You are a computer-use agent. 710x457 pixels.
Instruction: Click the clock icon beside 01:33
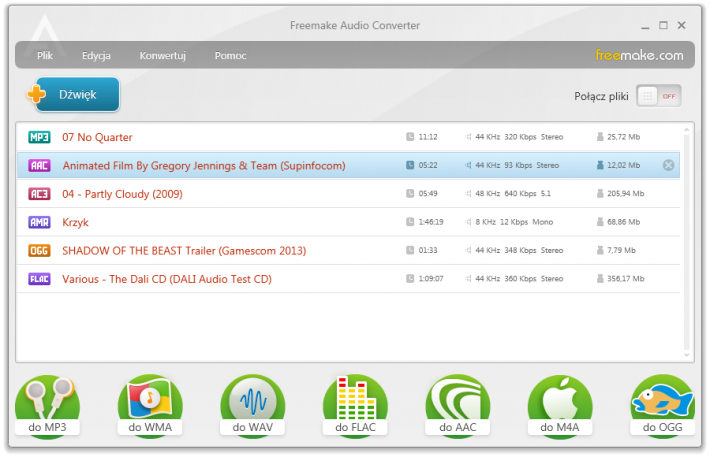410,250
